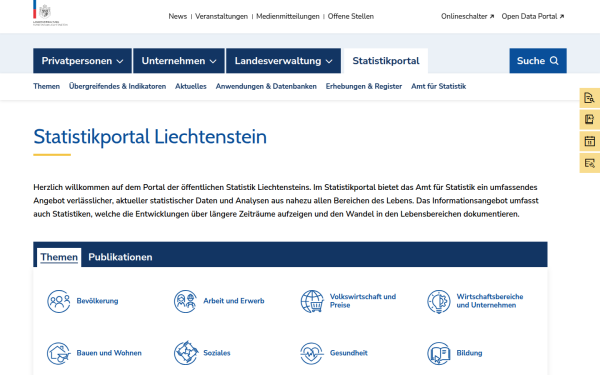Open the Aktuelles subnavigation link
This screenshot has width=600, height=375.
[x=191, y=86]
